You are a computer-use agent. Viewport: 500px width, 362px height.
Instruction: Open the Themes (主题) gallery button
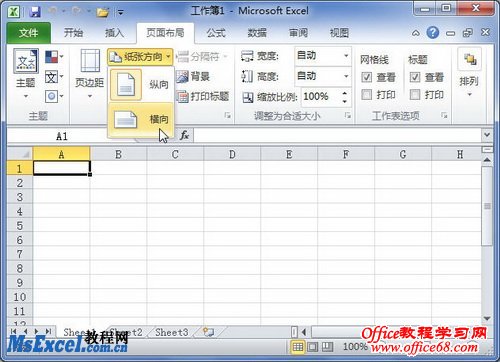26,74
